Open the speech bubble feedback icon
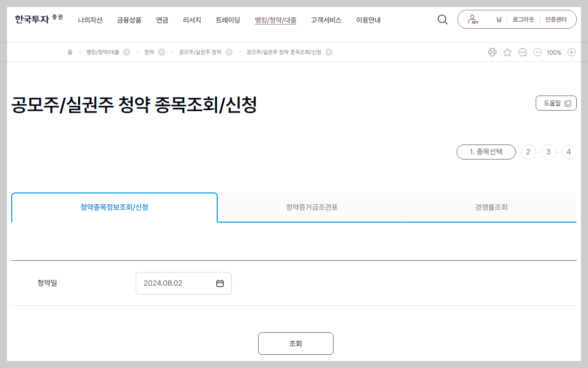The width and height of the screenshot is (588, 368). (x=522, y=52)
